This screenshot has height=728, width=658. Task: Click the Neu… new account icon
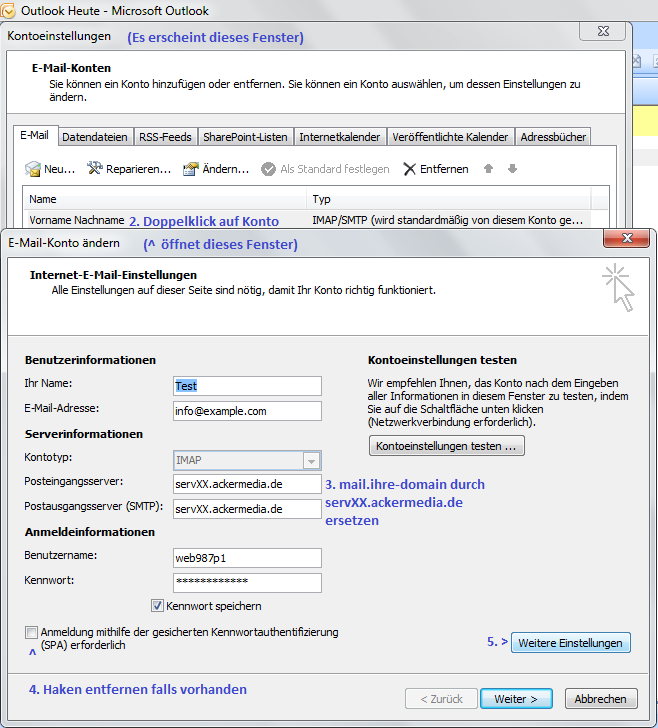click(x=33, y=169)
